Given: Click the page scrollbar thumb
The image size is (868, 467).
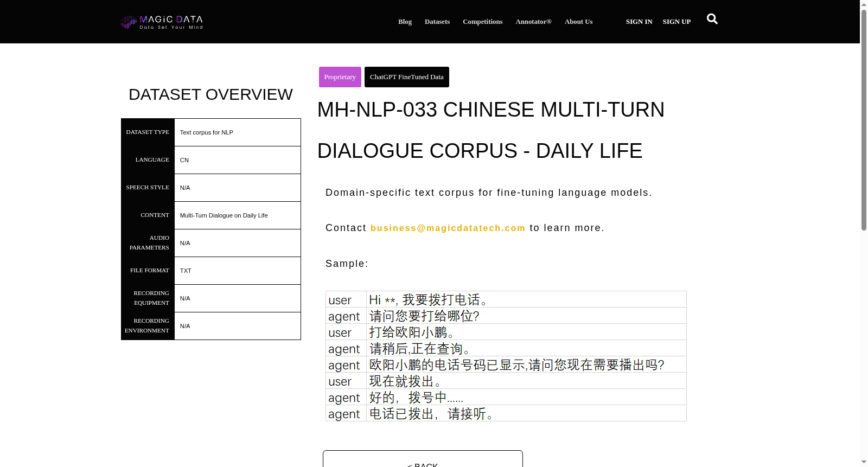Looking at the screenshot, I should tap(864, 119).
